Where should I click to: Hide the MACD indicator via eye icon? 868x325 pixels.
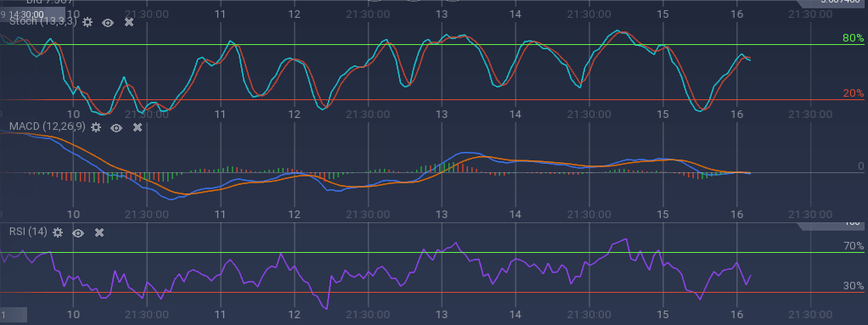point(116,128)
